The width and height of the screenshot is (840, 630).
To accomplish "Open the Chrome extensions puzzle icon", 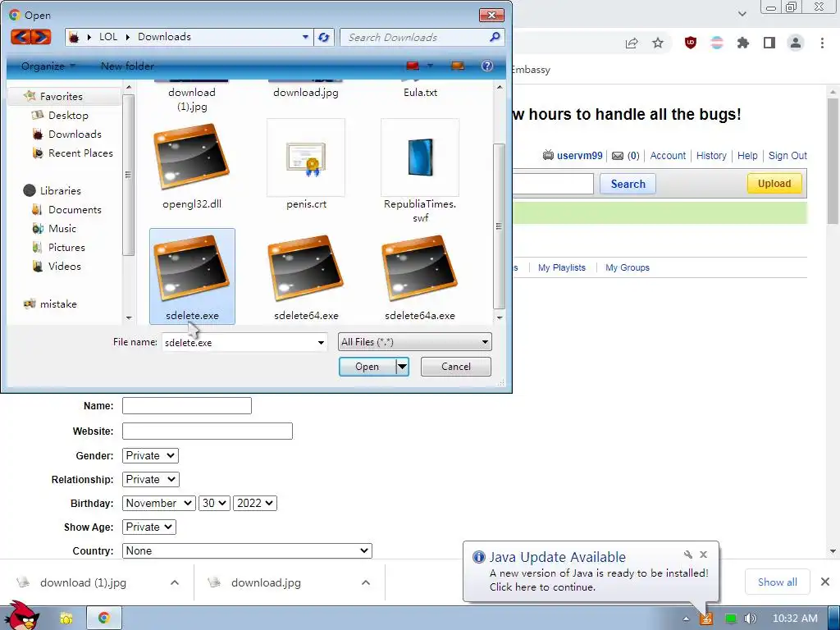I will point(743,43).
